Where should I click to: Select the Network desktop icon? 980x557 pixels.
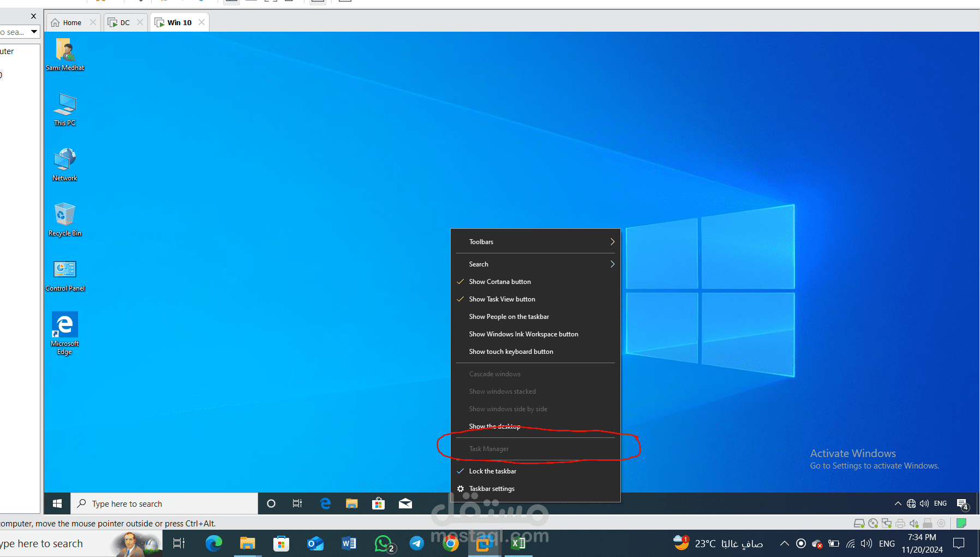pos(65,164)
